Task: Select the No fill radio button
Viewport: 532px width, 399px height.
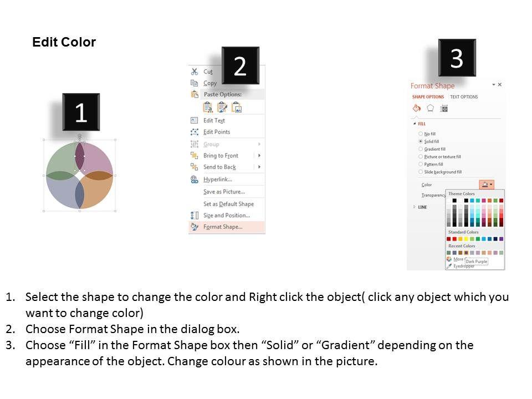Action: (421, 134)
